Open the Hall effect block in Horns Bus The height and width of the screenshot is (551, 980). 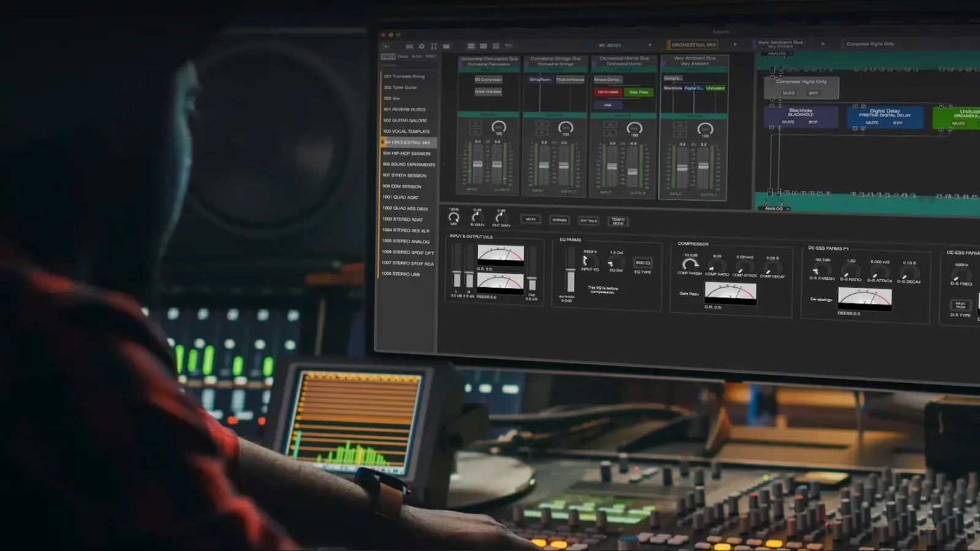click(x=608, y=105)
